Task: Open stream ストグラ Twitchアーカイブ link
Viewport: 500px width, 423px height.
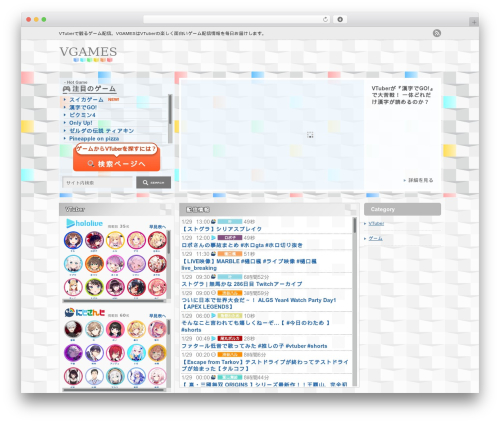Action: [242, 284]
